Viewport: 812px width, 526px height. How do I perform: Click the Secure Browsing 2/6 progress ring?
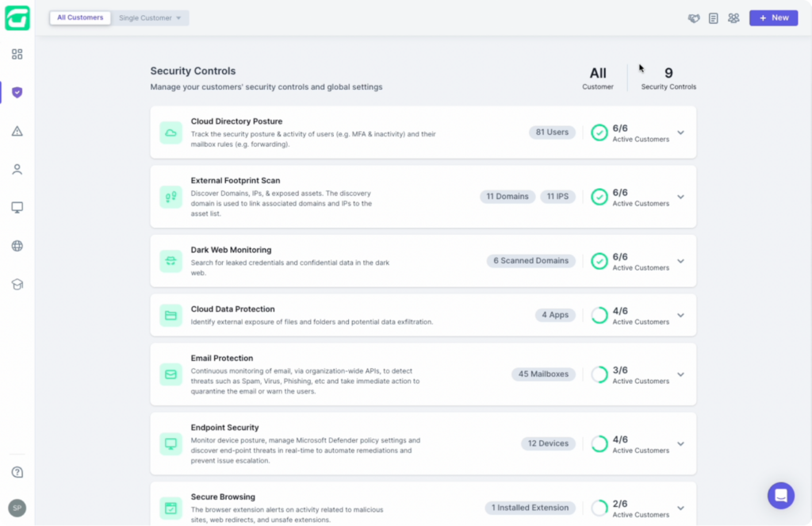pyautogui.click(x=599, y=508)
